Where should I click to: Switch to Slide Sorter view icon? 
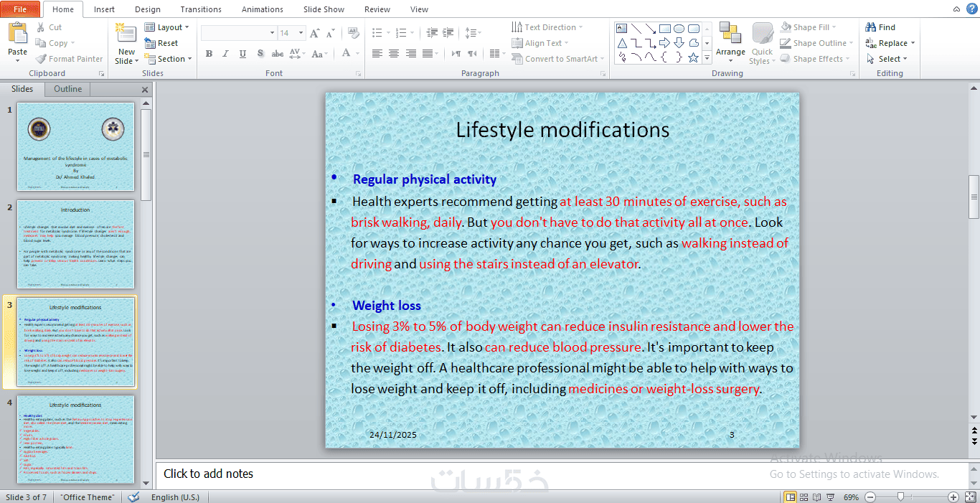804,497
